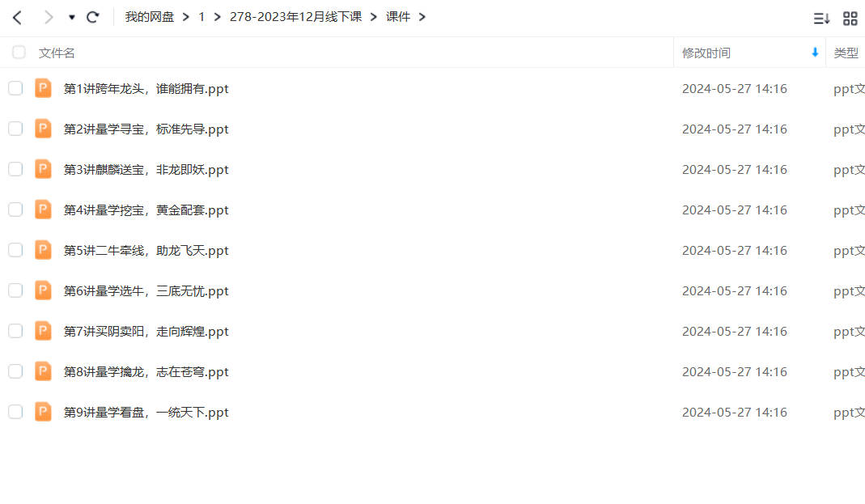865x504 pixels.
Task: Click the ppt icon of 第1讲跨年龙头
Action: click(43, 88)
